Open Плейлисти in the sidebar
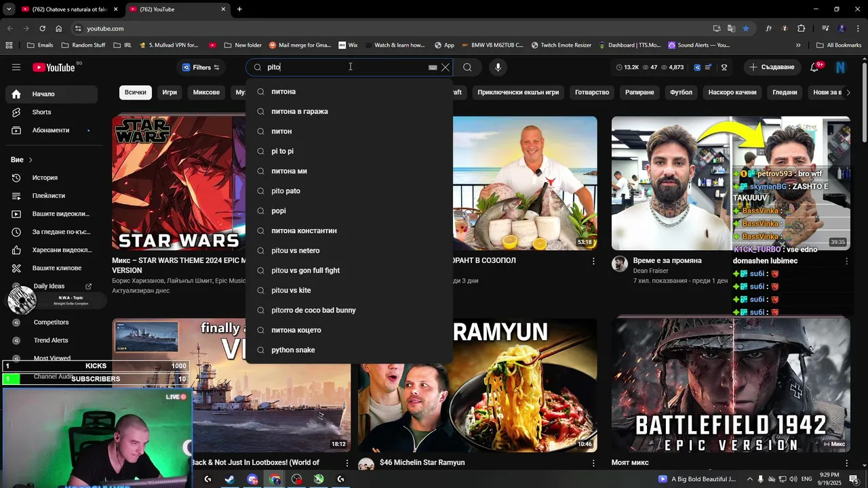Viewport: 868px width, 488px height. click(x=52, y=196)
